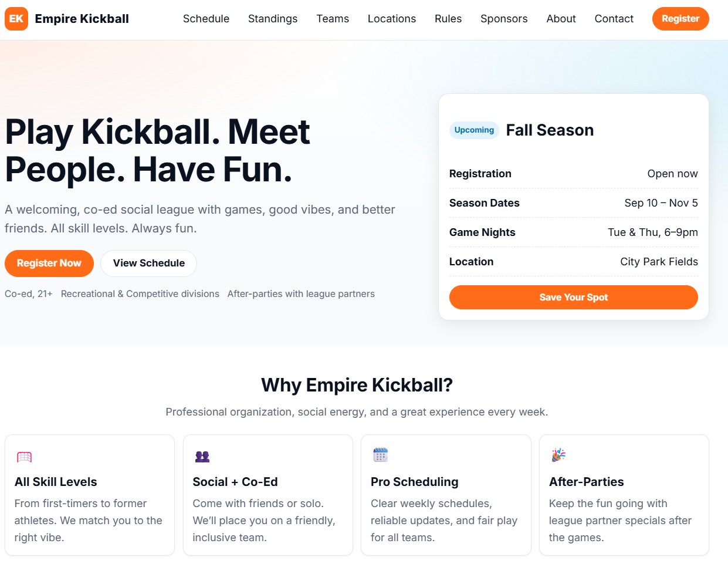Click the Register Now button
Screen dimensions: 728x574
[x=49, y=263]
